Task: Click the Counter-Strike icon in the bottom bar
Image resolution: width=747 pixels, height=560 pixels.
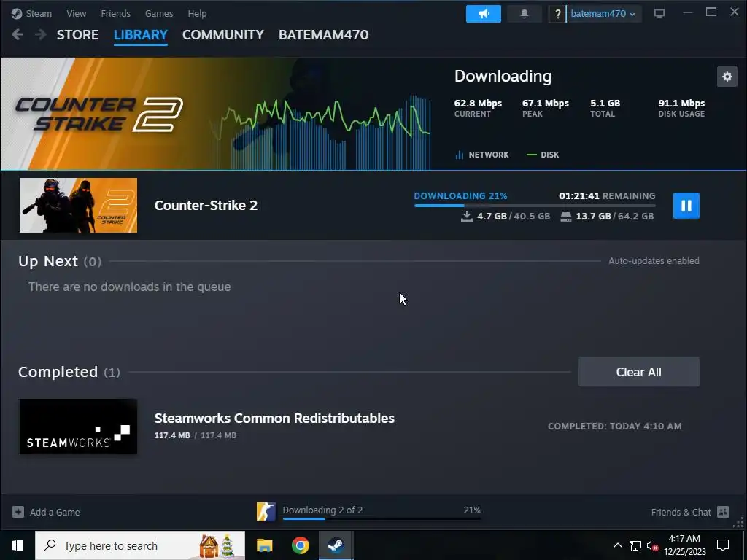Action: coord(266,512)
